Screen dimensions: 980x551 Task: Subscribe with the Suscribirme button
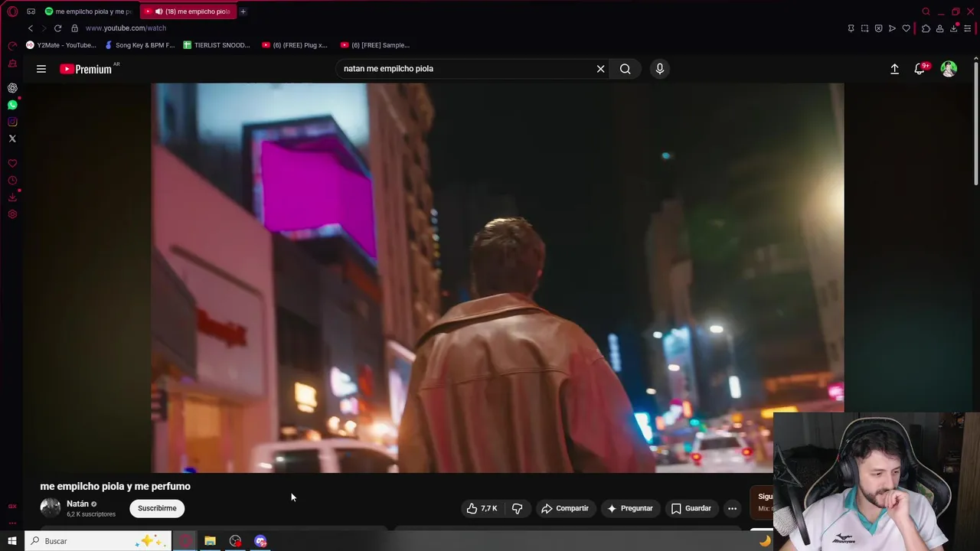pos(157,508)
